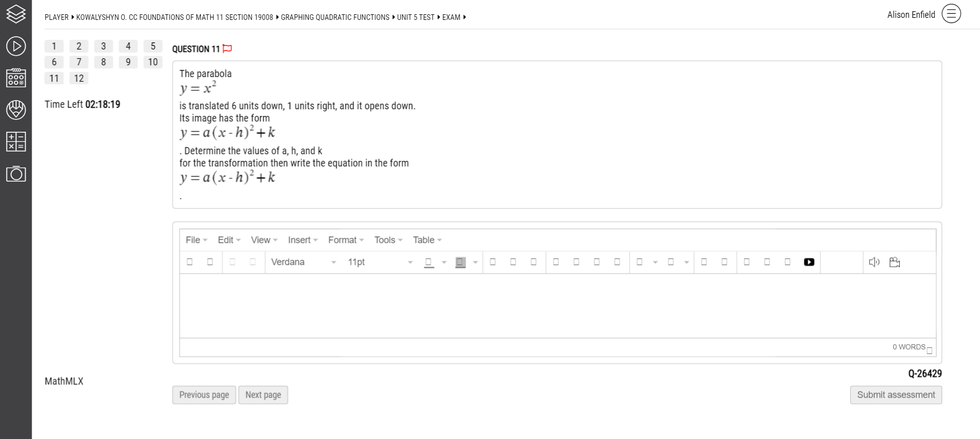Click the Previous page button
This screenshot has width=980, height=439.
coord(204,395)
